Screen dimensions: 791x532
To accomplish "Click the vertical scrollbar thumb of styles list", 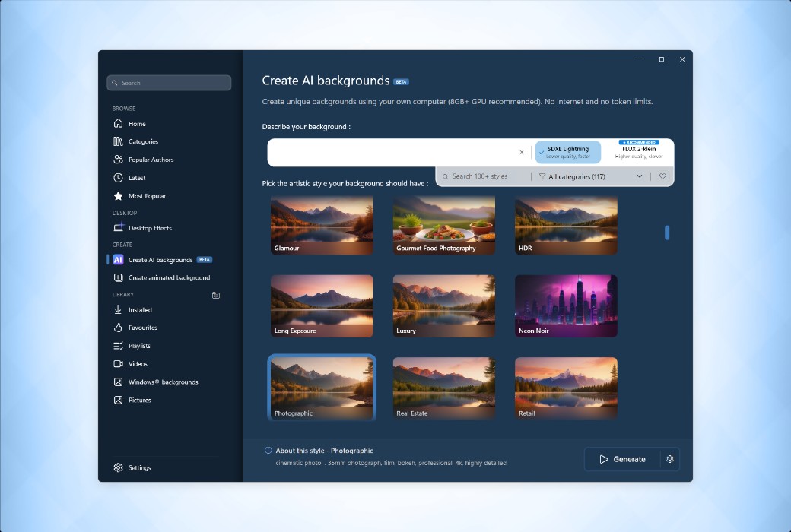I will pyautogui.click(x=667, y=233).
